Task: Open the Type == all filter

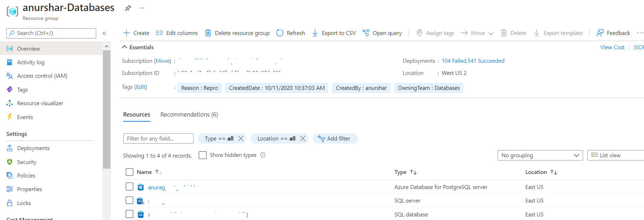Action: click(219, 139)
